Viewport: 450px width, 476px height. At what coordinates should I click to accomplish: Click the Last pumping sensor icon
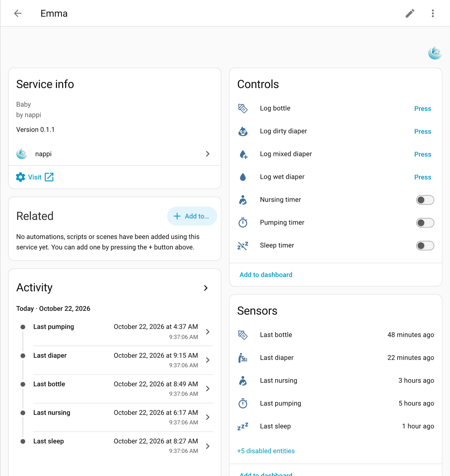point(243,403)
